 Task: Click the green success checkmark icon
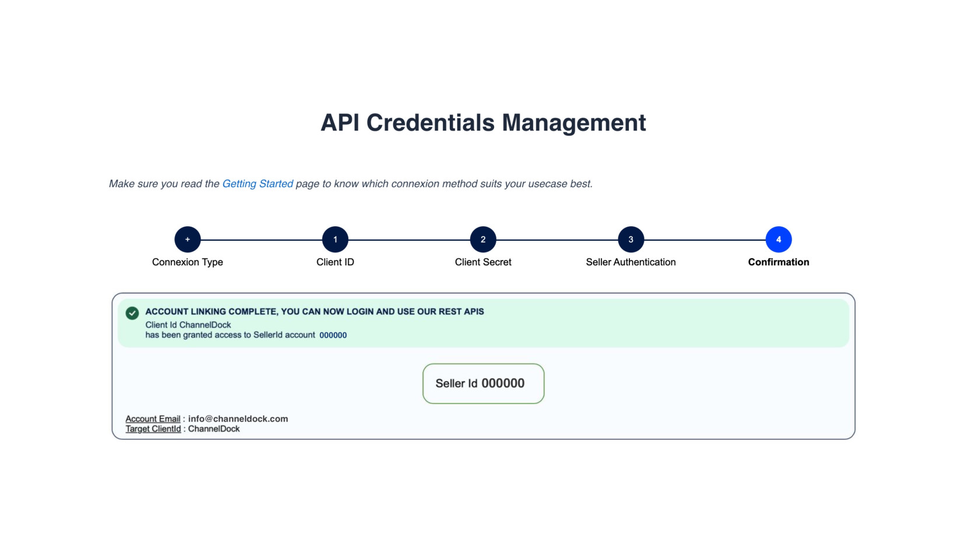pos(132,313)
